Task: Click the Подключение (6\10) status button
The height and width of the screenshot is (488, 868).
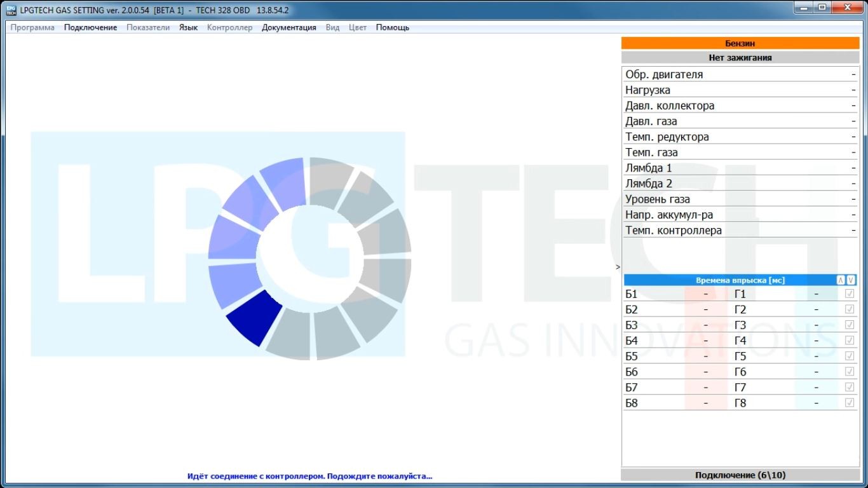Action: tap(740, 475)
